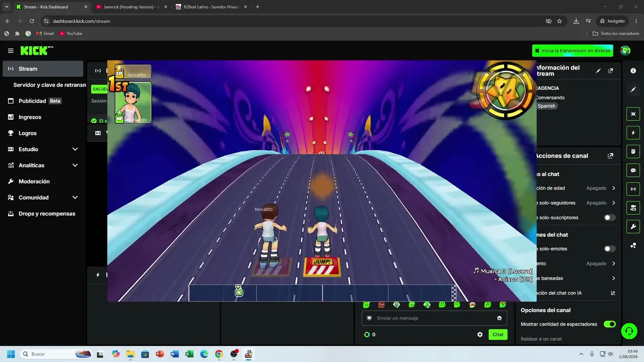Open Todos los marcadores folder
The width and height of the screenshot is (644, 362).
[616, 34]
